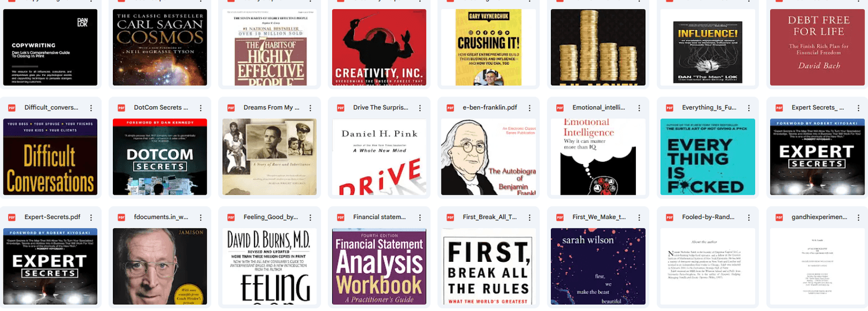868x311 pixels.
Task: Open three-dot menu for Emotional_intelli file
Action: 639,108
